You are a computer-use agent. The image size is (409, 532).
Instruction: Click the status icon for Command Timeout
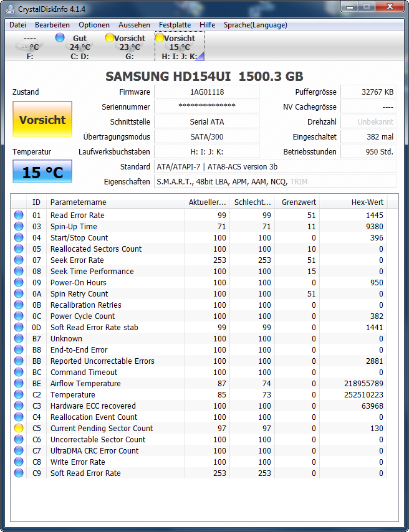(x=19, y=372)
